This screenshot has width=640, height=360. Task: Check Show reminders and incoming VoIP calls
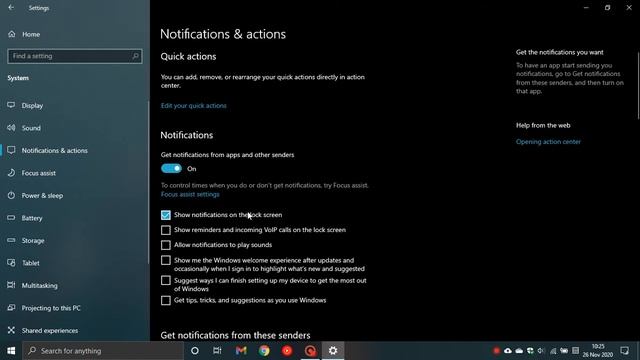coord(166,230)
